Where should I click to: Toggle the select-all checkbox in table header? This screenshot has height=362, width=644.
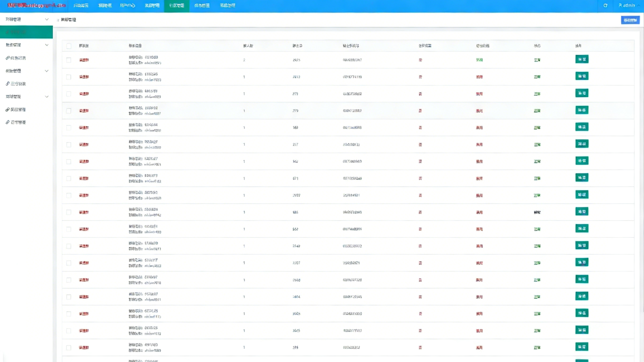(x=69, y=46)
